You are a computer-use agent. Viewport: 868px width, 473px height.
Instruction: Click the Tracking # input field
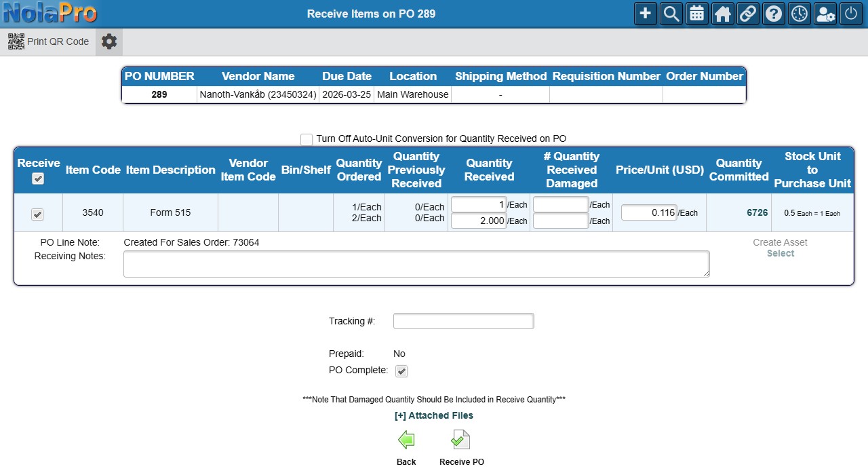pyautogui.click(x=464, y=321)
